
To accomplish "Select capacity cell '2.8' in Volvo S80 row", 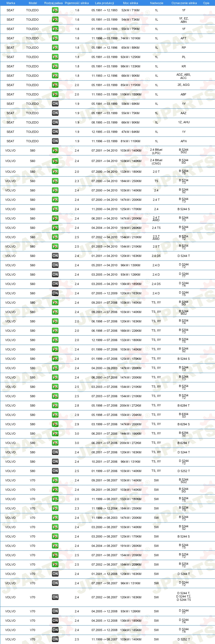I will click(x=77, y=405).
